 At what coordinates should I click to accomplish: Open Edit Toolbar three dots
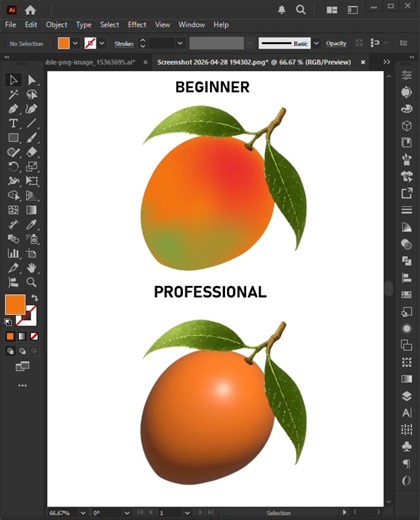(23, 385)
